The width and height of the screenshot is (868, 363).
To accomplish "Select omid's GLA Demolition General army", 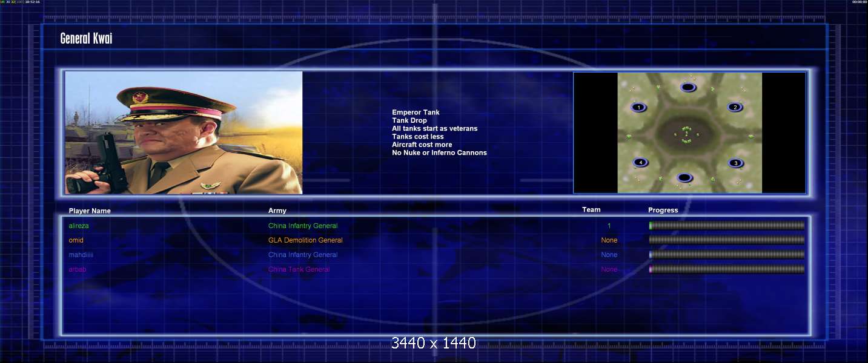I will tap(305, 240).
